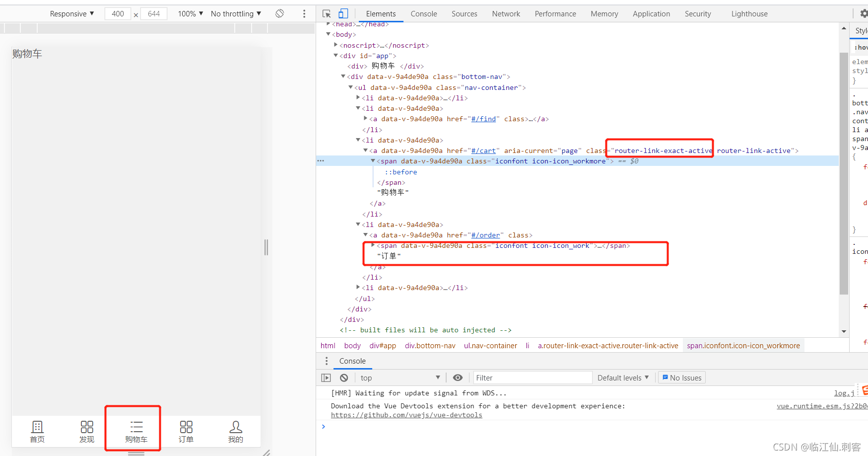Open the Memory tab
This screenshot has height=456, width=868.
pos(604,14)
